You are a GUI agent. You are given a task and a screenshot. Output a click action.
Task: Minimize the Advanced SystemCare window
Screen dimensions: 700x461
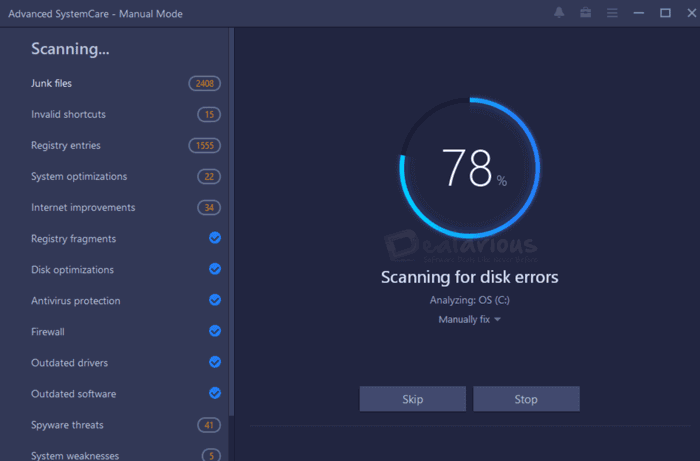(638, 13)
